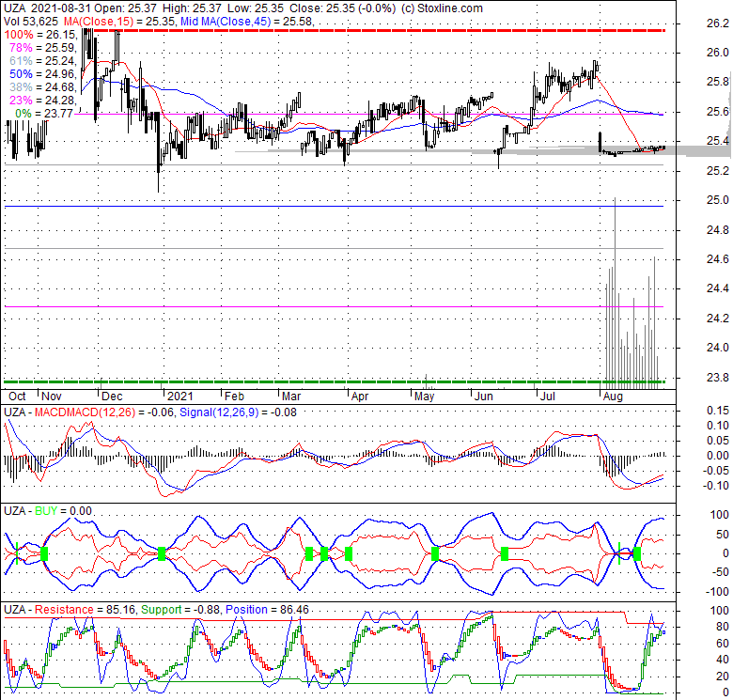Click the 'BUY = 0.00' indicator label
The height and width of the screenshot is (700, 733).
pos(63,511)
